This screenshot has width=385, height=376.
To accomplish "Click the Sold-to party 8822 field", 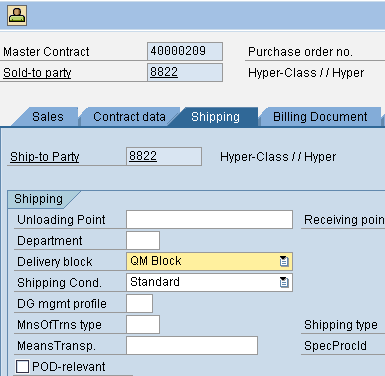I will (185, 72).
